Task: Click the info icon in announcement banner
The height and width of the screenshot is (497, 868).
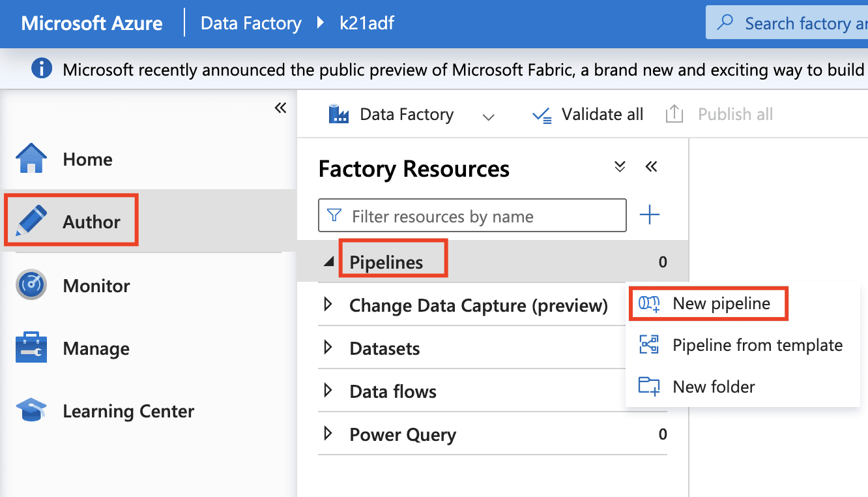Action: pyautogui.click(x=42, y=69)
